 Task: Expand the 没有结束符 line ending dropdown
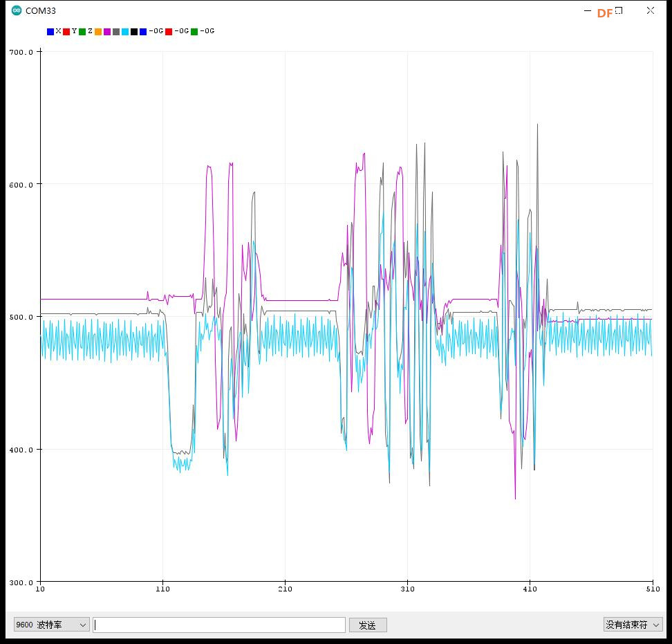(633, 625)
